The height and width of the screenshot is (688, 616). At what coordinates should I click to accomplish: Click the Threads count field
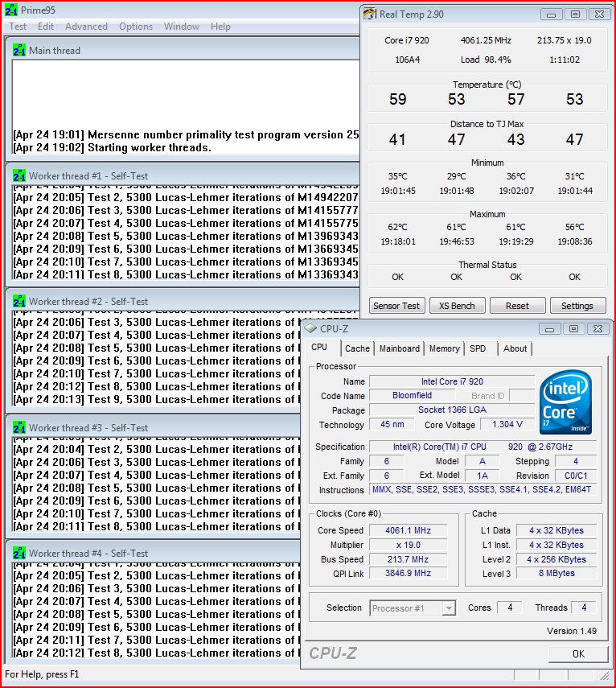point(584,608)
